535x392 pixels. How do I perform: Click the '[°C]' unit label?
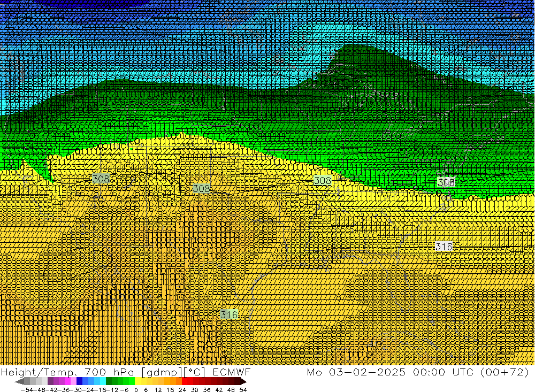195,373
